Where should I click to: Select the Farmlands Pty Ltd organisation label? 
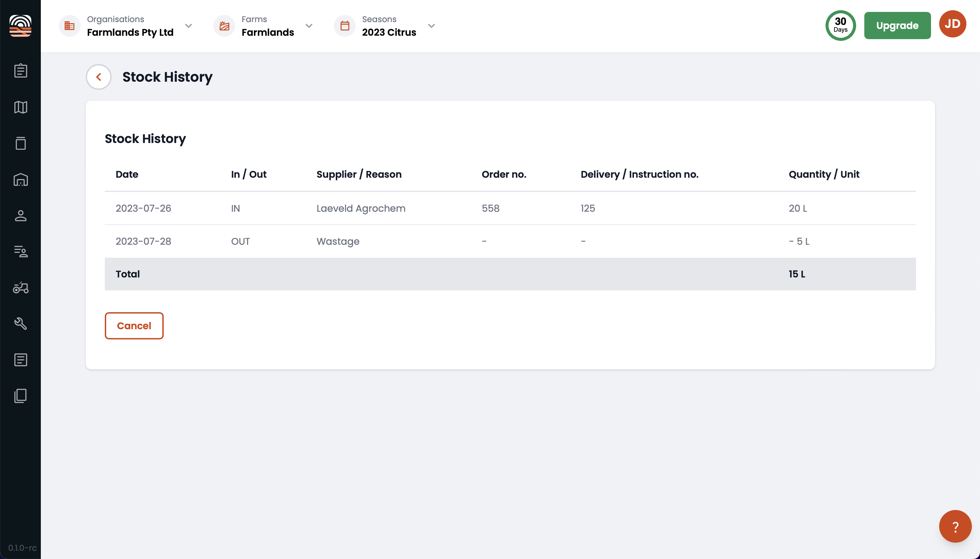point(130,32)
